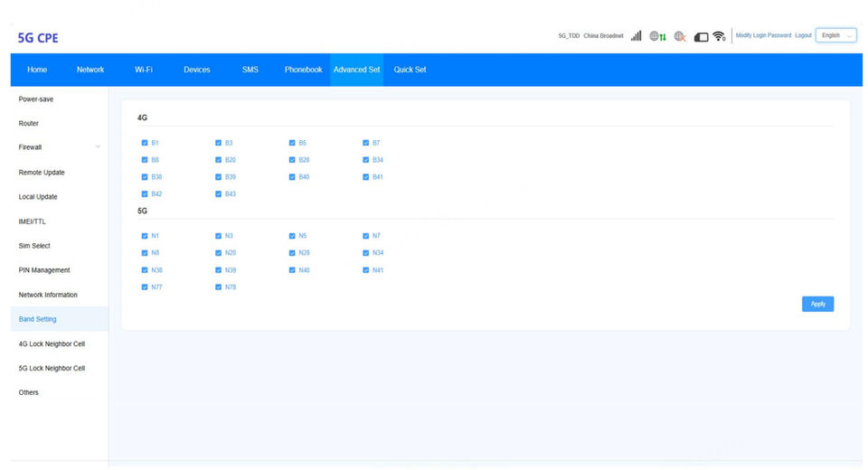The width and height of the screenshot is (868, 470).
Task: Click the signal strength bars icon
Action: 636,36
